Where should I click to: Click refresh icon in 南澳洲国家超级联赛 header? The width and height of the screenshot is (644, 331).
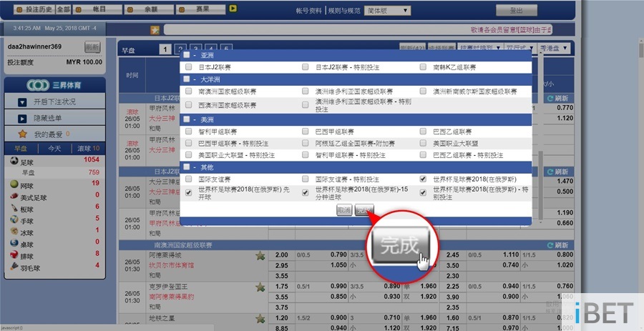(550, 245)
